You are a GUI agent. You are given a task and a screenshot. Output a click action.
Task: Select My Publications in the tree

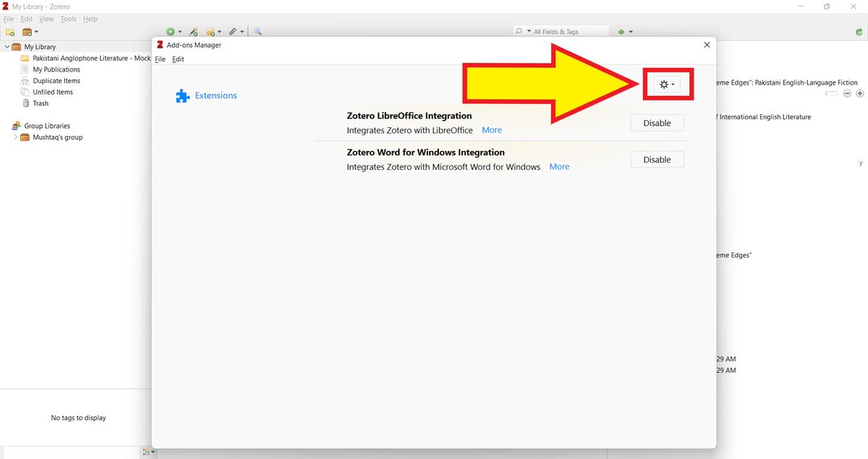(56, 69)
